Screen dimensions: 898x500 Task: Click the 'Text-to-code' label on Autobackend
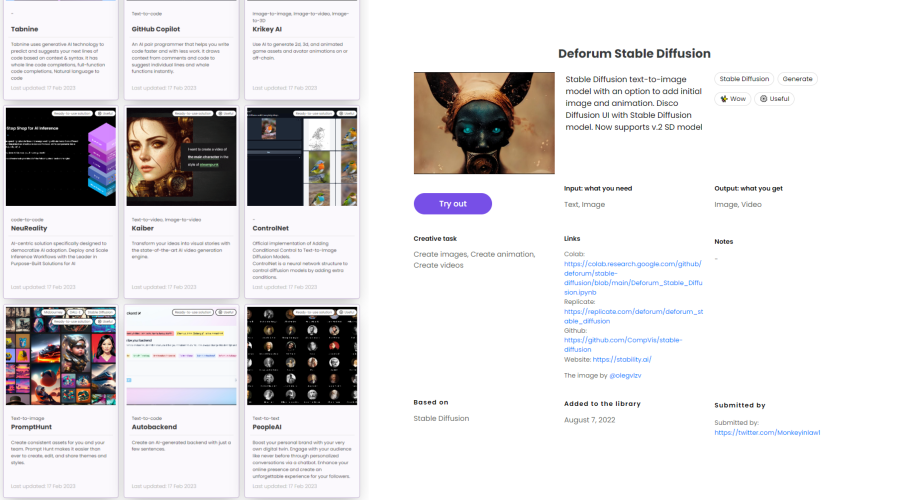tap(147, 418)
